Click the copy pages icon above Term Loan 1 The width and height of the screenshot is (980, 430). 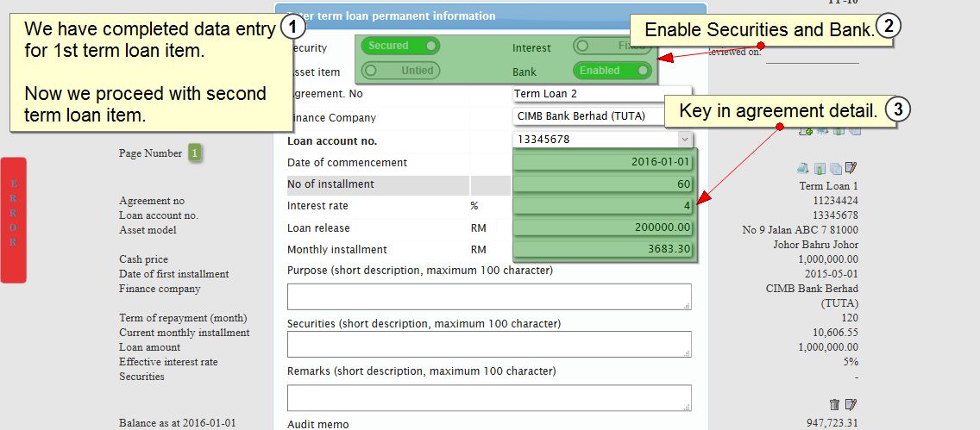tap(835, 168)
